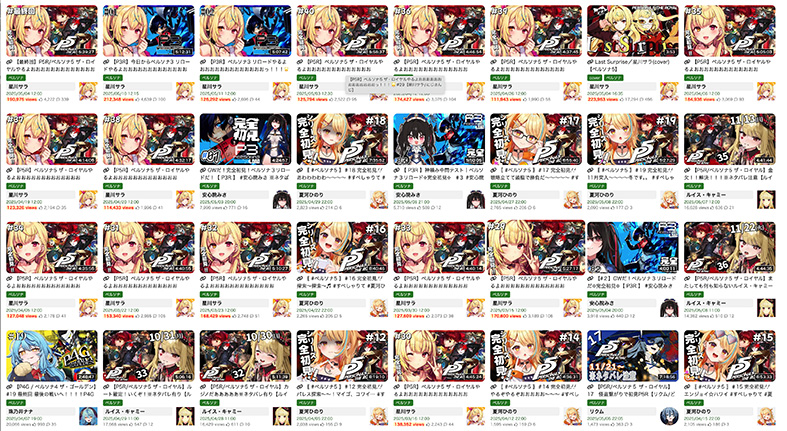Click リクム's channel avatar icon

click(669, 416)
